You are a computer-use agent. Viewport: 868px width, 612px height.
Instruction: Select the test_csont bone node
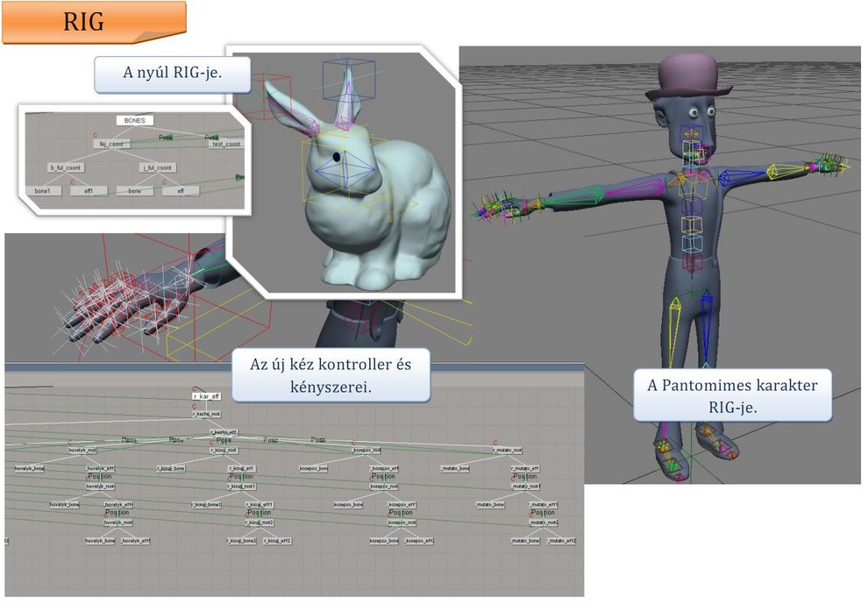226,144
